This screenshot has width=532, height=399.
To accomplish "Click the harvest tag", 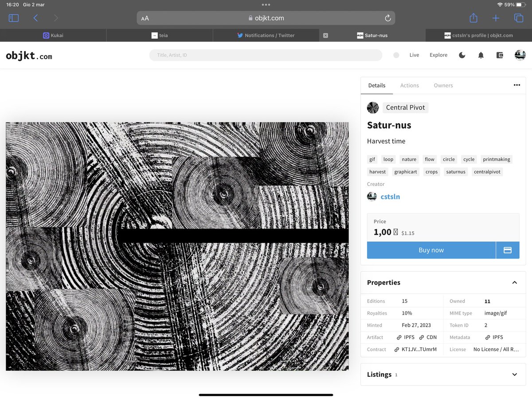I will (378, 172).
